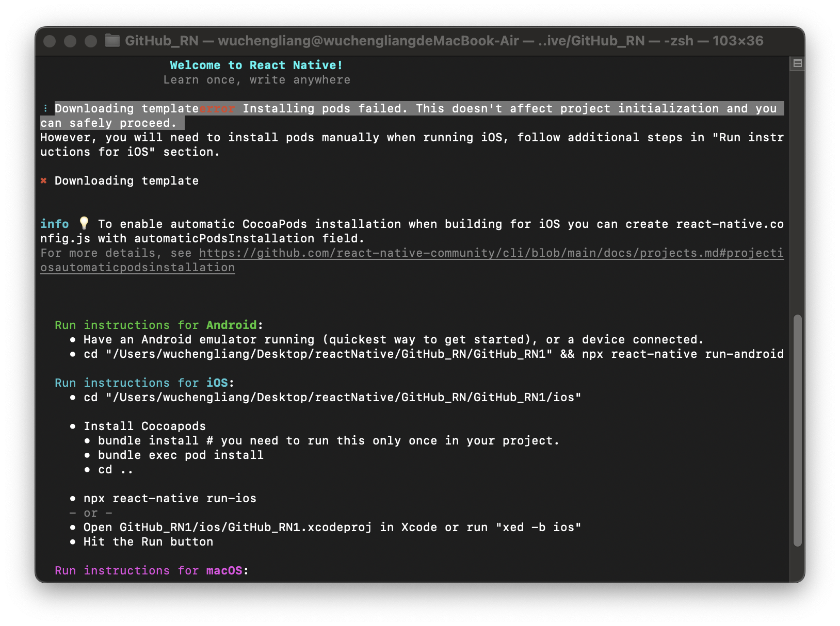
Task: Click the terminal vertical scrollbar thumb
Action: (x=798, y=430)
